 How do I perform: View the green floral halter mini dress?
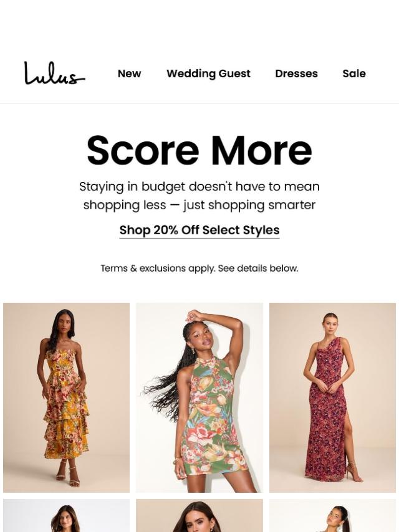[199, 397]
